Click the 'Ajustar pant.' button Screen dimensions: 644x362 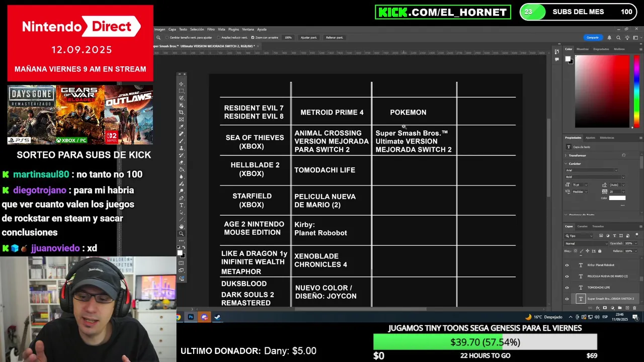coord(308,38)
